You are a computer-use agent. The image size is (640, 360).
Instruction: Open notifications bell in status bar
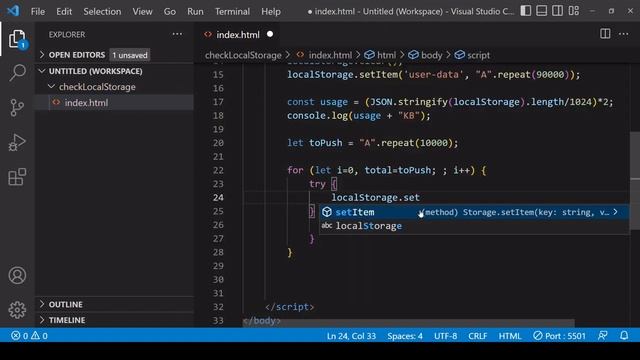[x=624, y=336]
